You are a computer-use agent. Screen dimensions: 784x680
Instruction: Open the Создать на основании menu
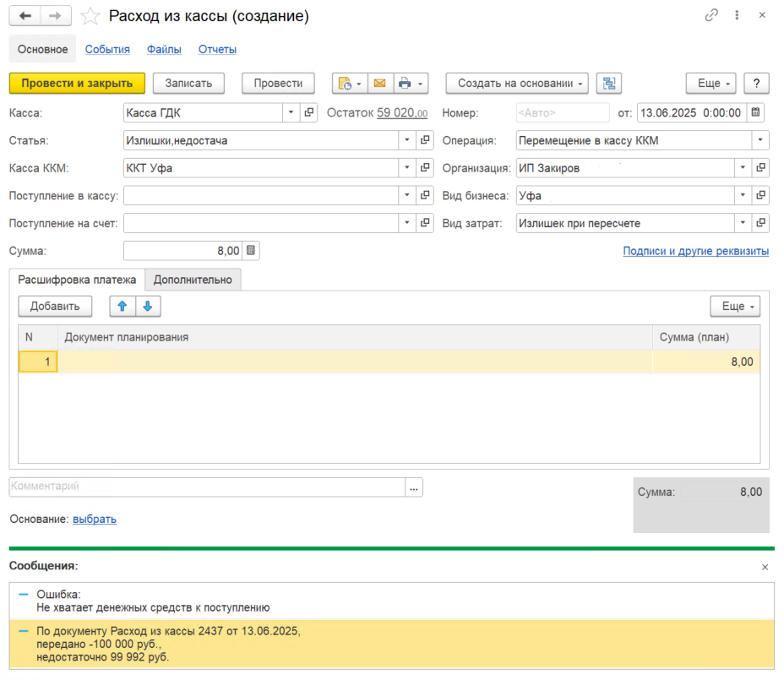tap(517, 84)
